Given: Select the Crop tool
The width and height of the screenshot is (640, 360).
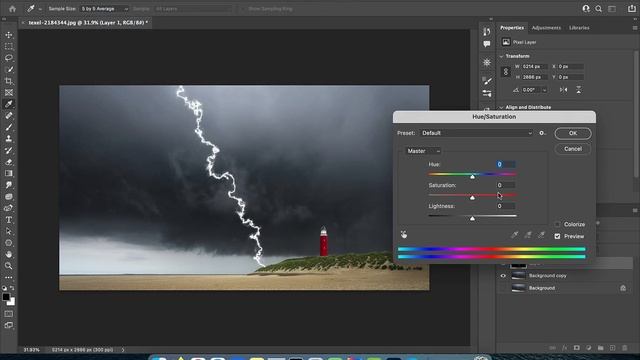Looking at the screenshot, I should pos(9,81).
